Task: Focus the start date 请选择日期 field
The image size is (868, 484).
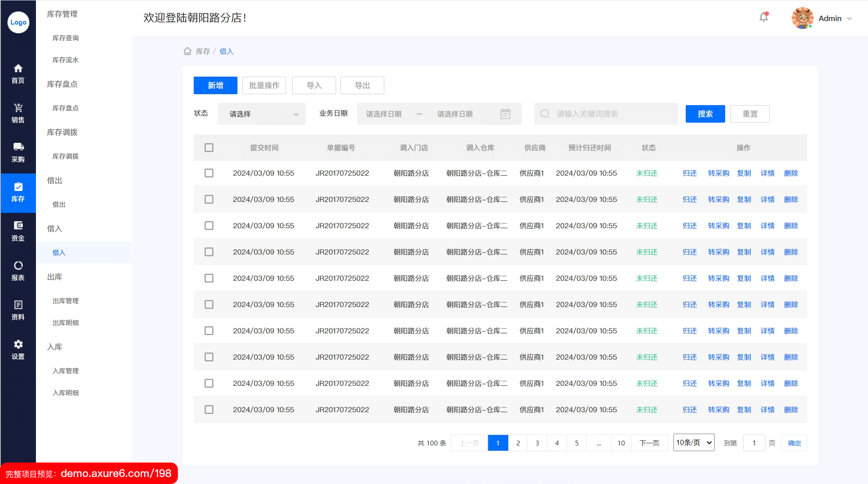Action: (x=384, y=114)
